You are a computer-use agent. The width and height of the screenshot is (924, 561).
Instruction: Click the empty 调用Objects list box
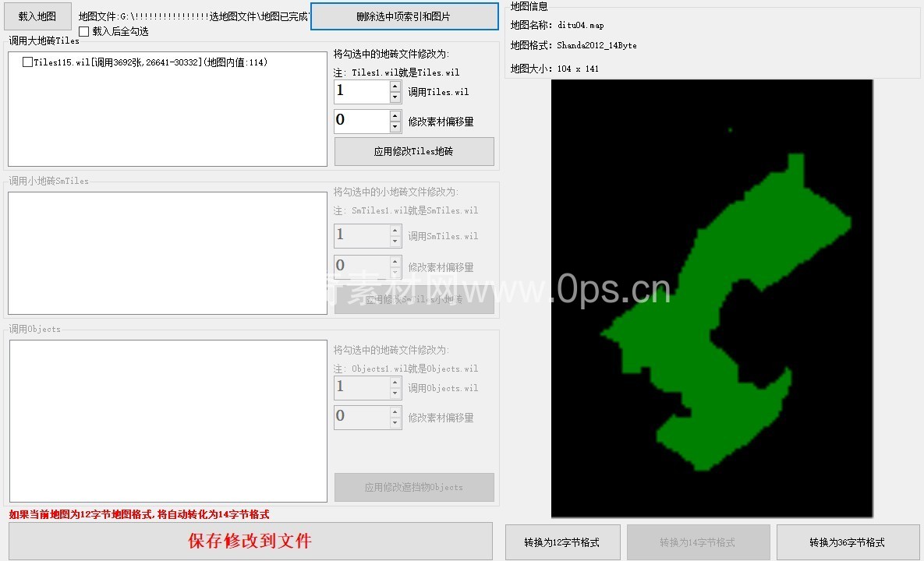point(167,421)
